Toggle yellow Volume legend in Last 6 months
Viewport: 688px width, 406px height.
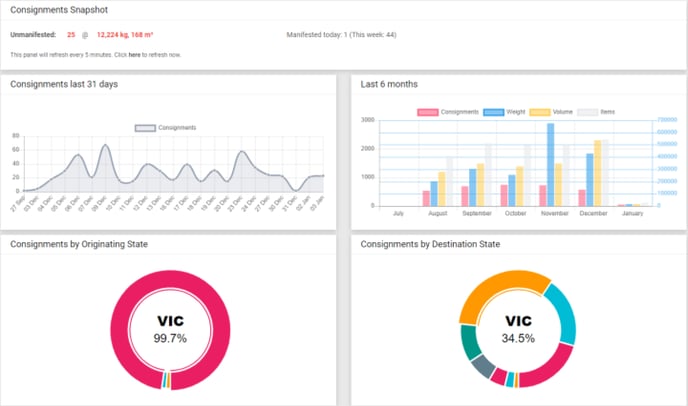pos(540,112)
